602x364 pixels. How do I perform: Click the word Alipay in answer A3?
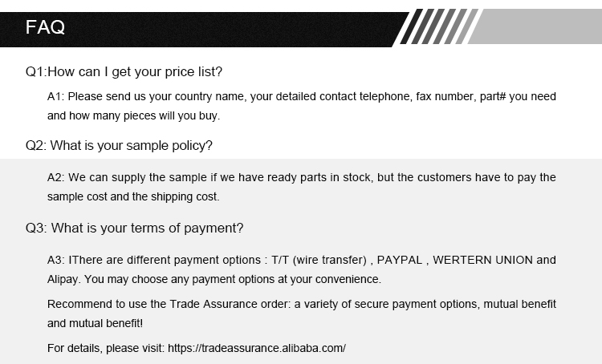click(63, 280)
